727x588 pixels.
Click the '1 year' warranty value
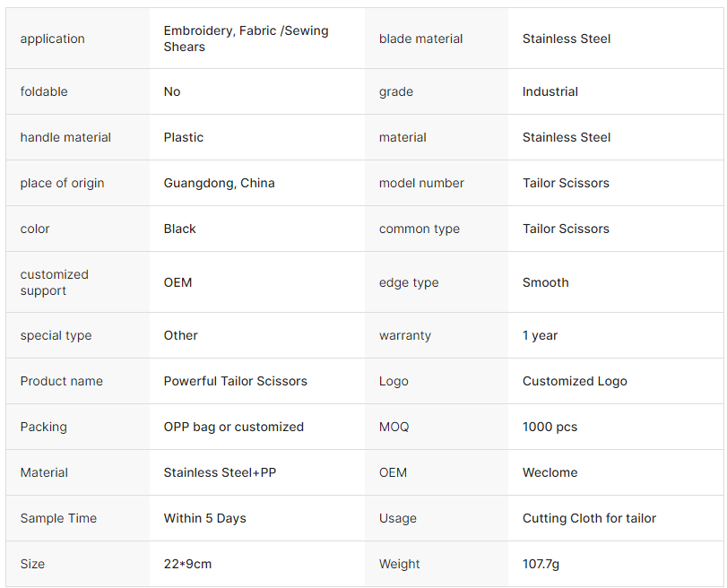[x=541, y=335]
